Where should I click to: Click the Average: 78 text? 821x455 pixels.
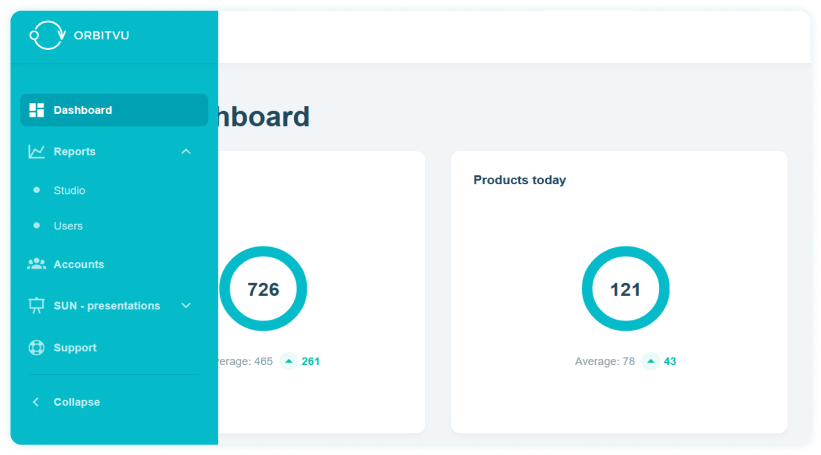(605, 361)
